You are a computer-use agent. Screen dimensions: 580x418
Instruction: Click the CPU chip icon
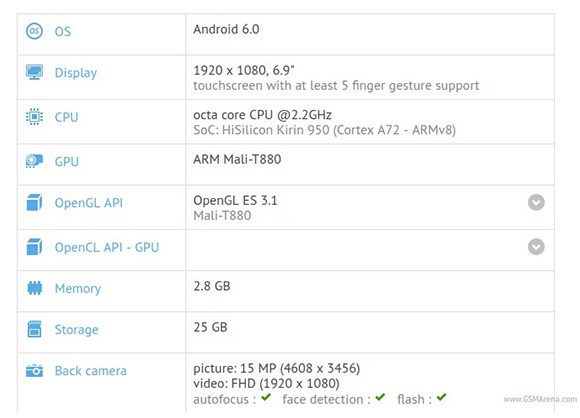[34, 117]
